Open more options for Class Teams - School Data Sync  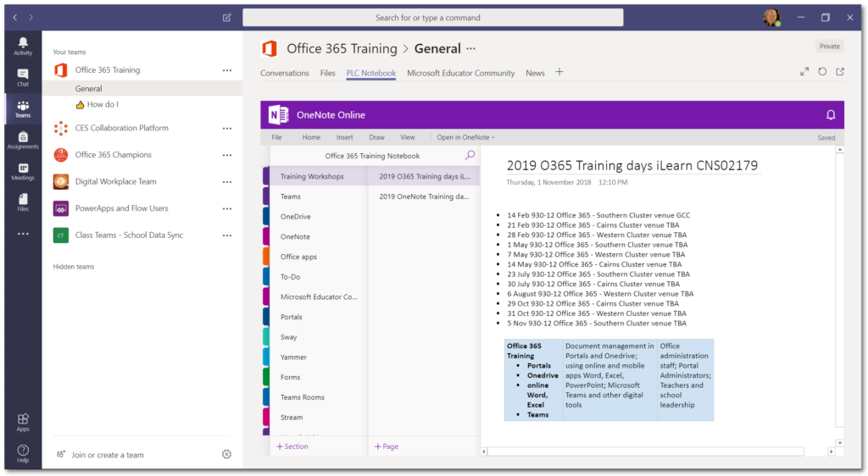click(x=227, y=235)
